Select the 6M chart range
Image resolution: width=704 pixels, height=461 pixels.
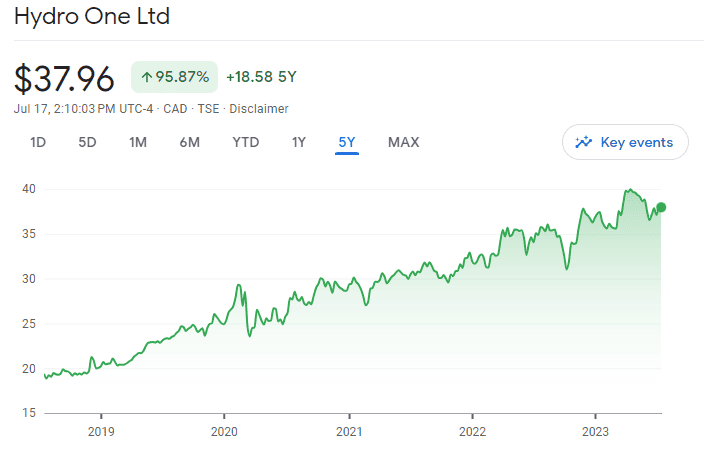coord(190,142)
